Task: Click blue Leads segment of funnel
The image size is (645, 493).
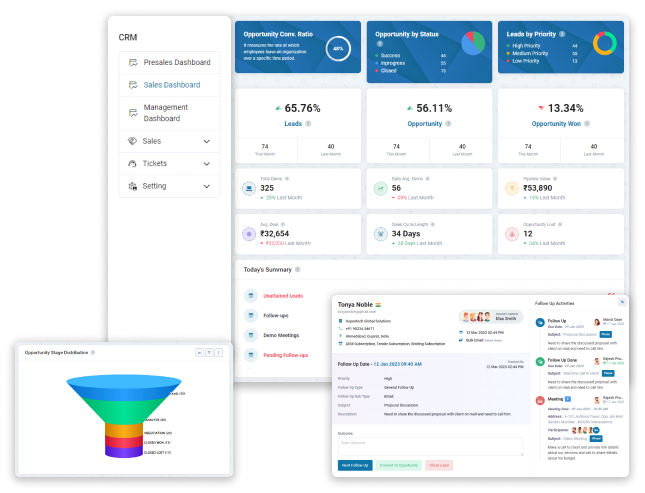Action: coord(123,386)
